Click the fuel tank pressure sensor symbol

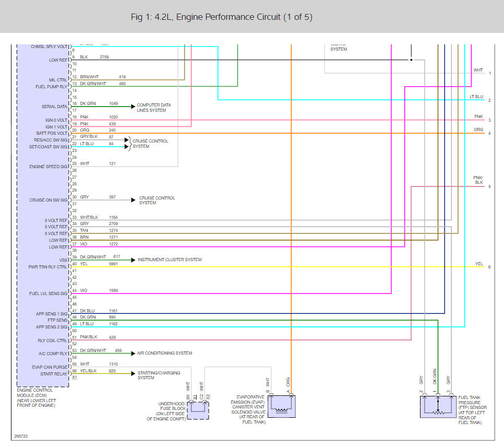pos(438,407)
